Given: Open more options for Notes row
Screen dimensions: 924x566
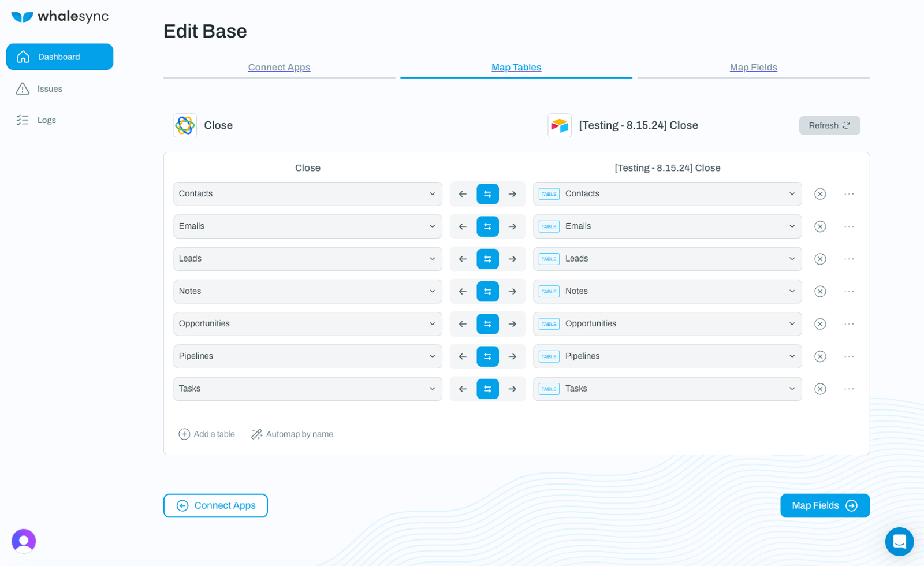Looking at the screenshot, I should tap(849, 292).
